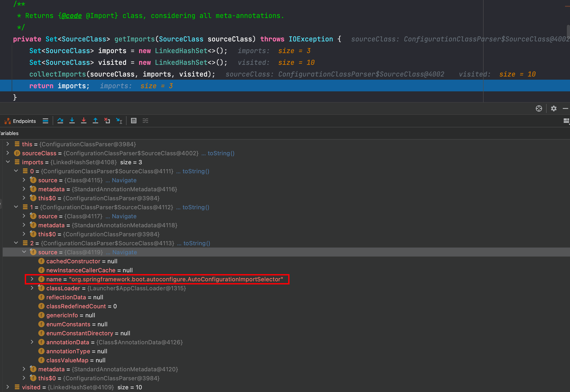Click toString() link for element 2
This screenshot has width=570, height=392.
click(x=197, y=243)
